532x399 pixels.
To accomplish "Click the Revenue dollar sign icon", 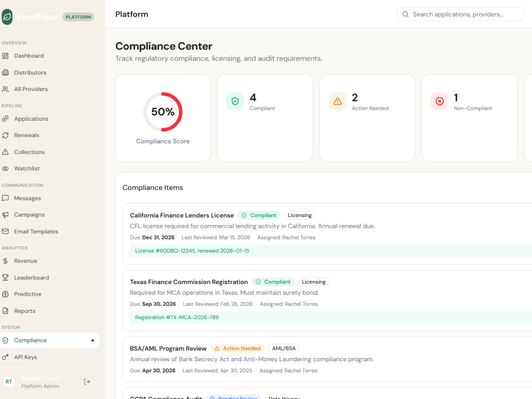I will point(5,261).
